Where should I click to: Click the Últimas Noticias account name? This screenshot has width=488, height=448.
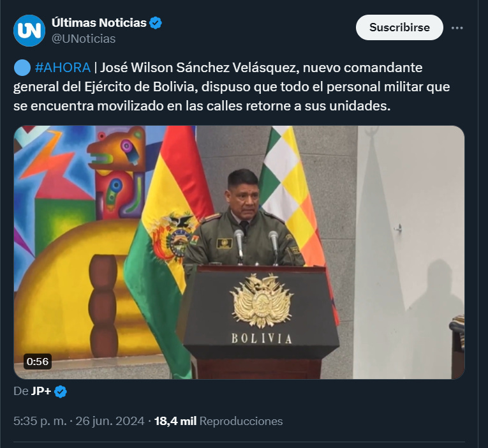(x=99, y=23)
